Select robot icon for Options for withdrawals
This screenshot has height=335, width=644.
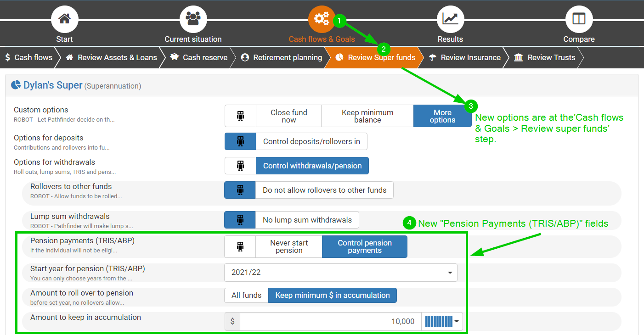click(x=240, y=166)
